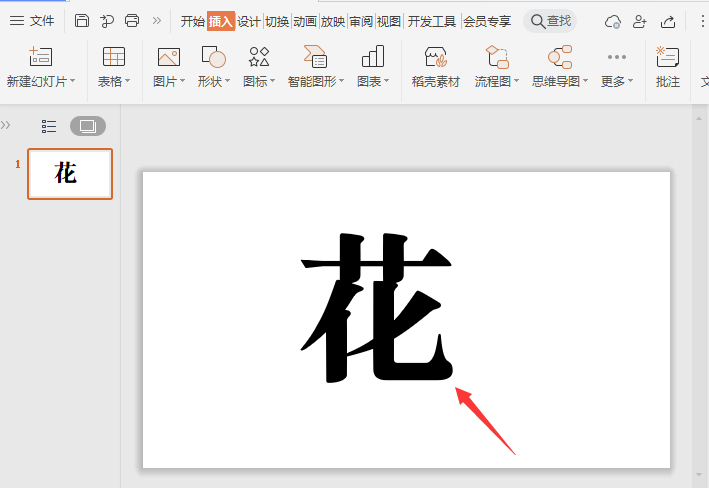Expand the 图表 dropdown arrow
This screenshot has width=709, height=488.
(x=386, y=81)
